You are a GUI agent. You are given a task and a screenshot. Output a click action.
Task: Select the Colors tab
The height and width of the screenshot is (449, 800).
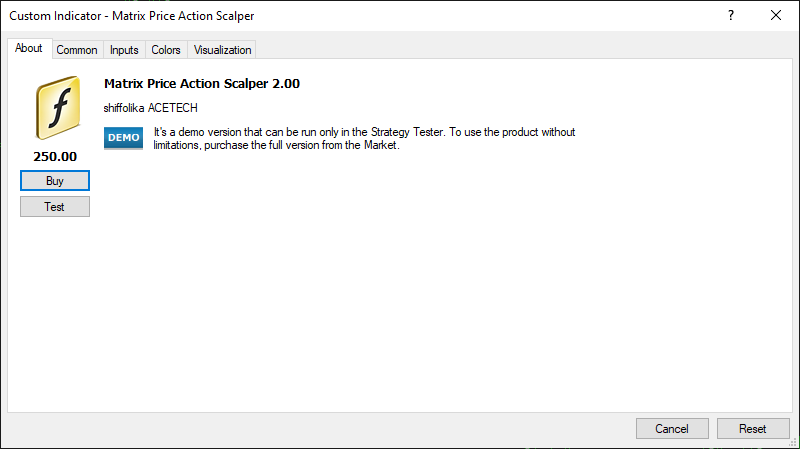(x=166, y=50)
